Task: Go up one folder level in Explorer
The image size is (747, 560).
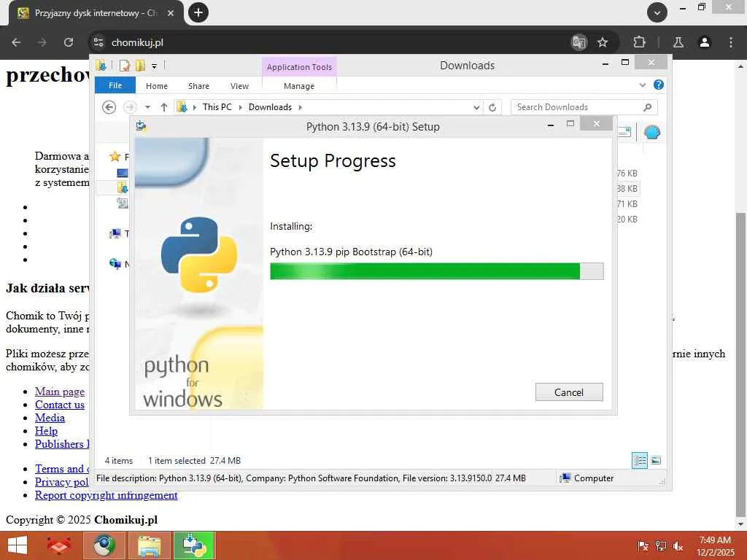Action: (x=164, y=107)
